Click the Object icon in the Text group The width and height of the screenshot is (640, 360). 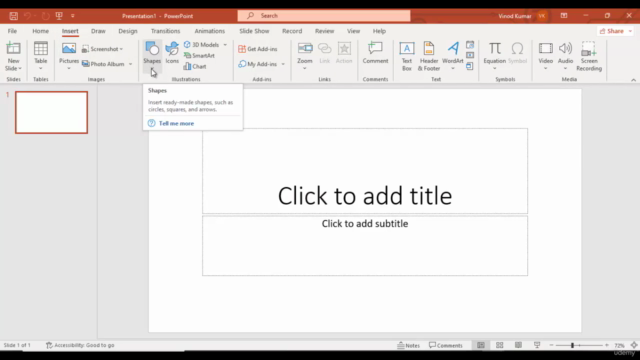pyautogui.click(x=470, y=66)
